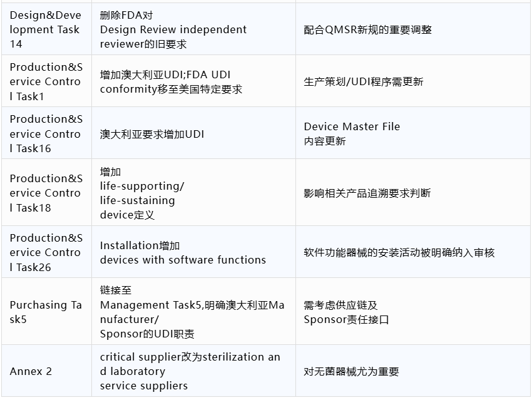The width and height of the screenshot is (532, 400).
Task: Select the 对无菌器械尤为重要 cell
Action: click(x=413, y=371)
